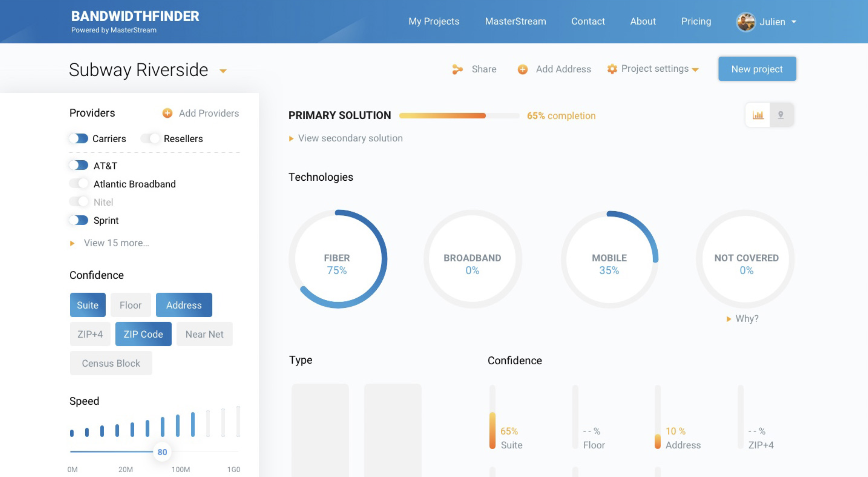Screen dimensions: 868x477
Task: Click Julien's profile avatar
Action: 746,22
